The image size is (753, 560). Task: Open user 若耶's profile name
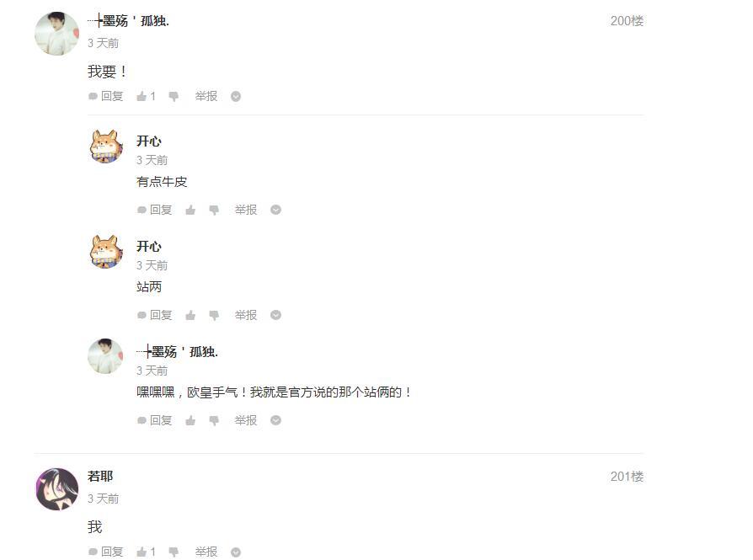[x=100, y=477]
